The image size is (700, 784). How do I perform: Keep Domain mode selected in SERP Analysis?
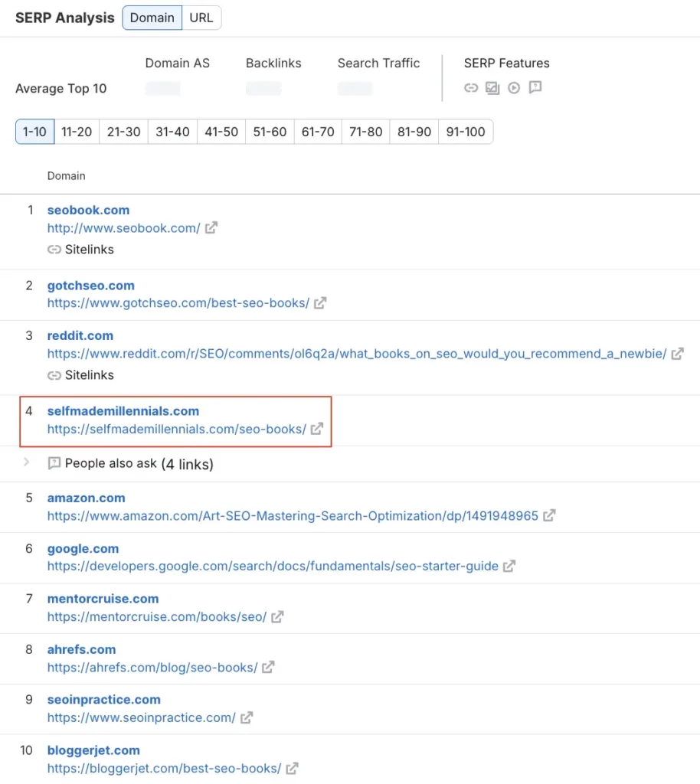152,17
